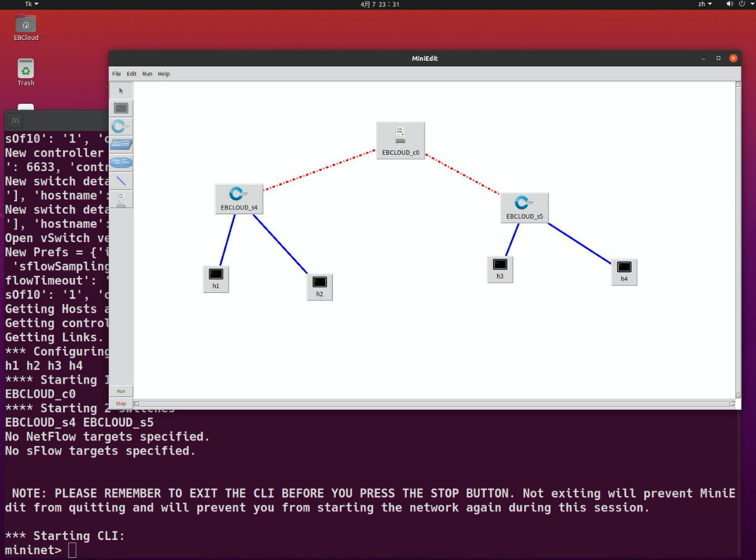The width and height of the screenshot is (756, 560).
Task: Select the arrow pointer tool
Action: point(121,91)
